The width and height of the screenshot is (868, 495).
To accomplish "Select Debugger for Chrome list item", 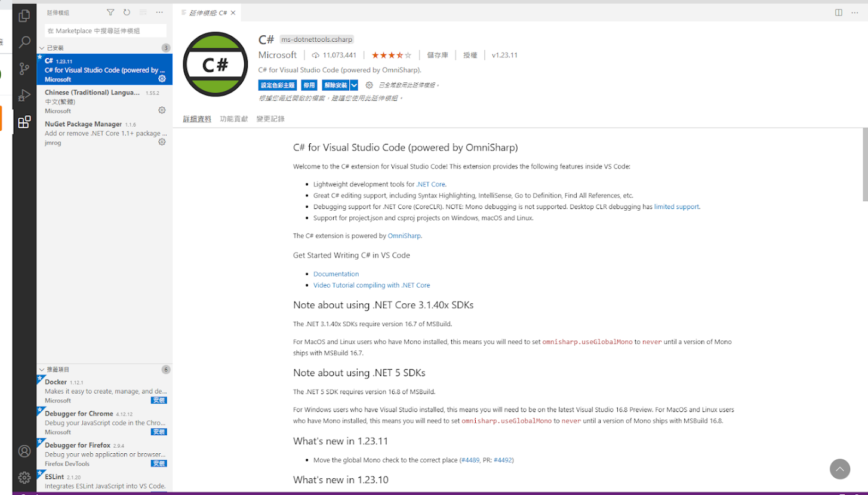I will (104, 422).
